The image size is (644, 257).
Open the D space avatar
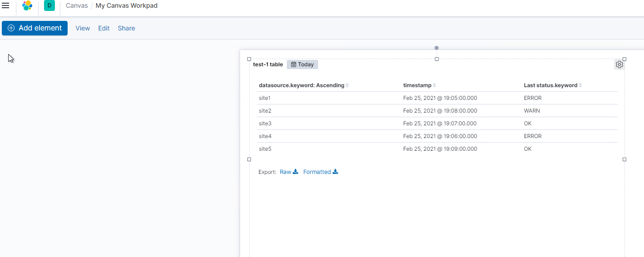coord(49,5)
